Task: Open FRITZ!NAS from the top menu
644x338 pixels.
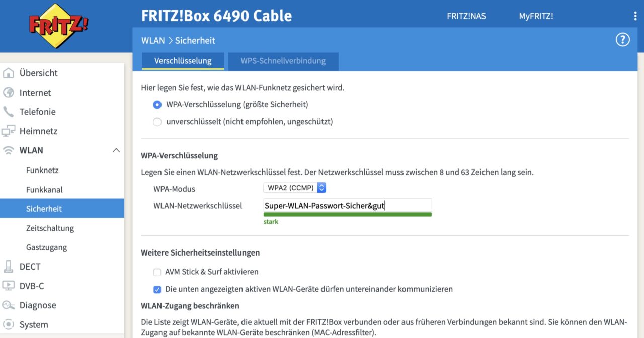Action: click(x=466, y=16)
